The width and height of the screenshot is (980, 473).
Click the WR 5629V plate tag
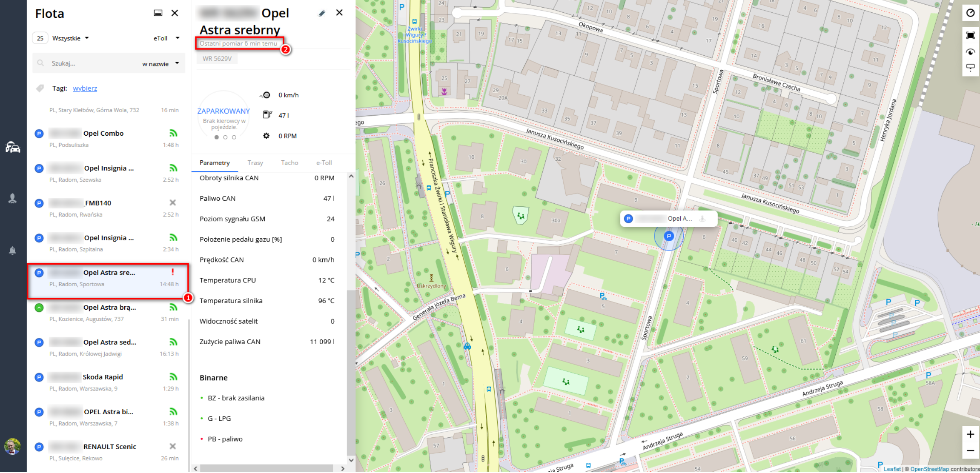point(217,59)
